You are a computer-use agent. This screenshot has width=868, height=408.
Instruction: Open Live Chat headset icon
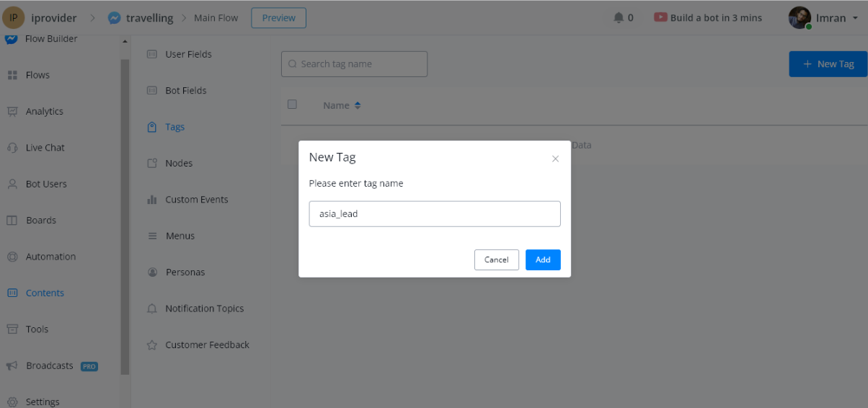click(x=12, y=148)
